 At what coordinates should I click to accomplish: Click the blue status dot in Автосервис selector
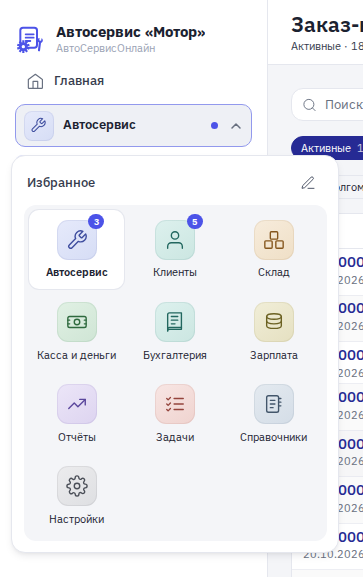tap(214, 126)
